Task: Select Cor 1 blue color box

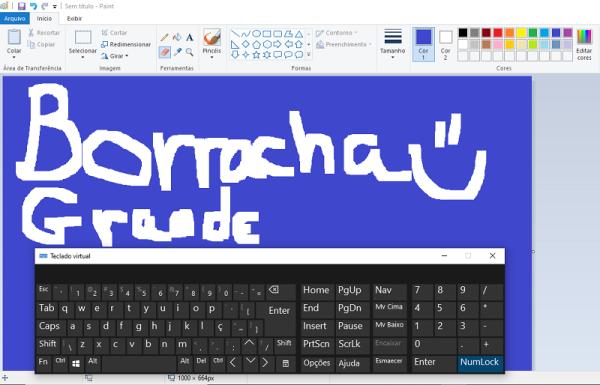Action: 423,44
